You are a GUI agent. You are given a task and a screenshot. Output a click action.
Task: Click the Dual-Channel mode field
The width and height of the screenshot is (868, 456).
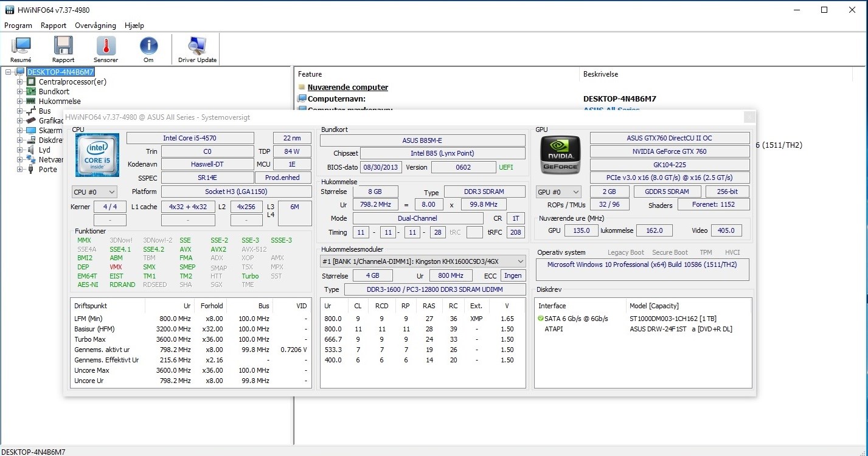(x=417, y=218)
